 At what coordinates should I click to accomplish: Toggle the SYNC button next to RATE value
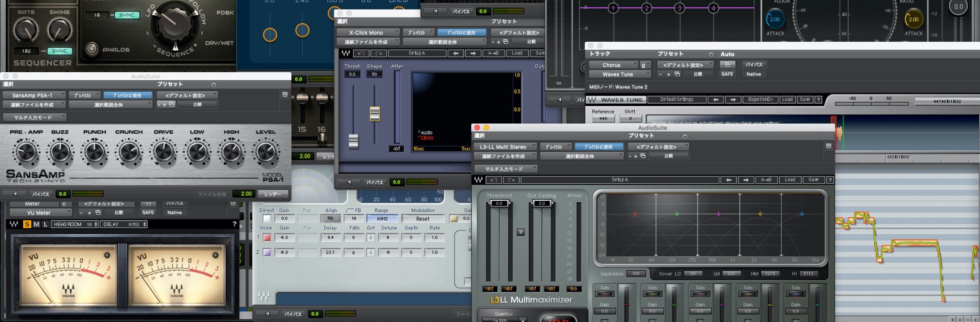(x=59, y=51)
